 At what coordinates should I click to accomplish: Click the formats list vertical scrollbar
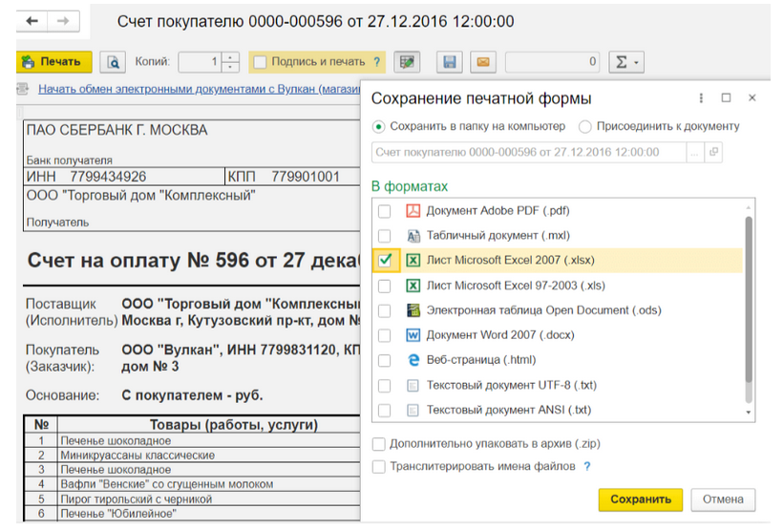(749, 306)
